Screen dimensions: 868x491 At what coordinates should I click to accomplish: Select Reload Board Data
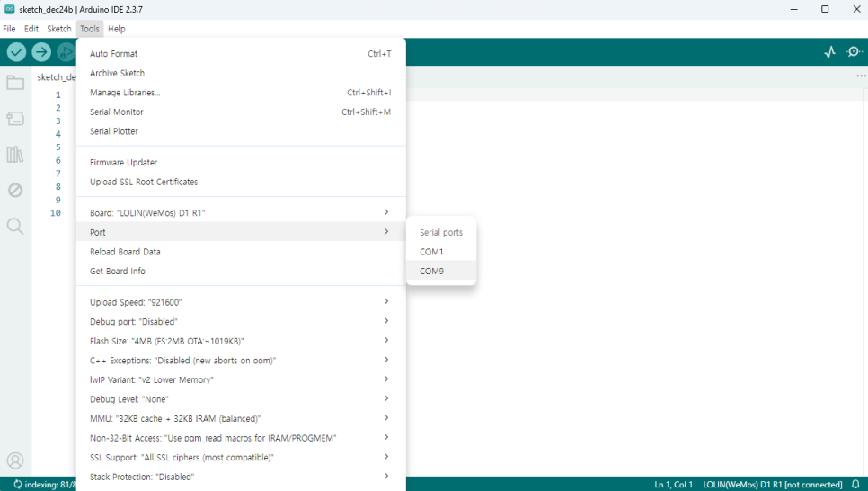pyautogui.click(x=241, y=252)
